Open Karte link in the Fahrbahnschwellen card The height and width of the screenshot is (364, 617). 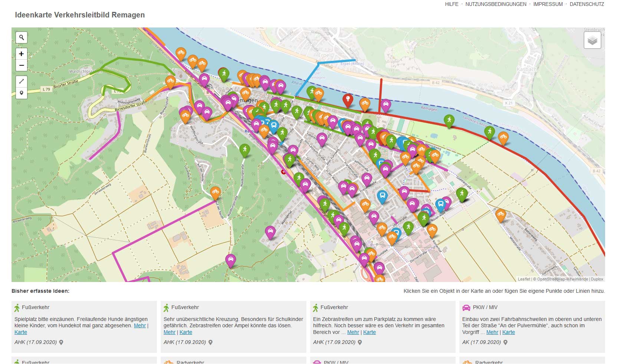click(x=509, y=332)
